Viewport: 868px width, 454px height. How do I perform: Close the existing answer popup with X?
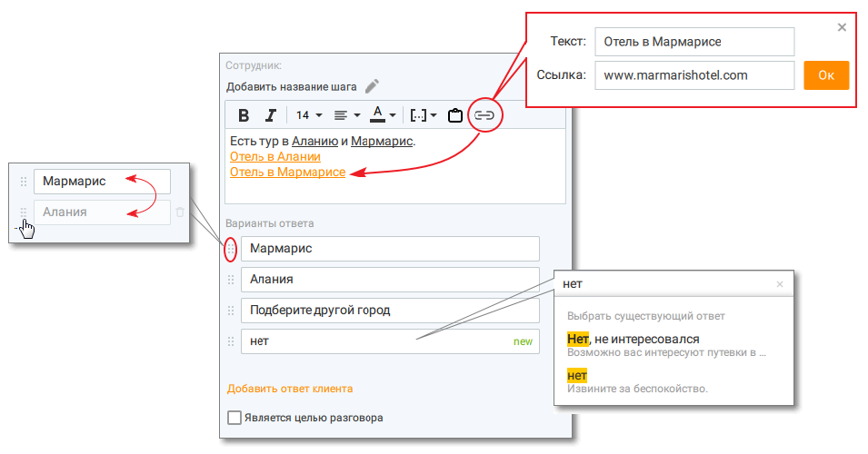click(x=780, y=284)
